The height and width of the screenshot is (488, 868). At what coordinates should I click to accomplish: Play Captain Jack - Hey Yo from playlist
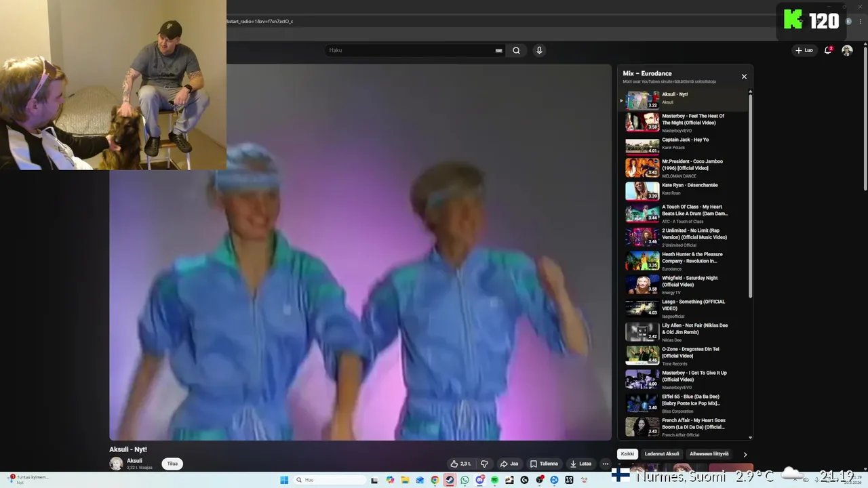683,146
